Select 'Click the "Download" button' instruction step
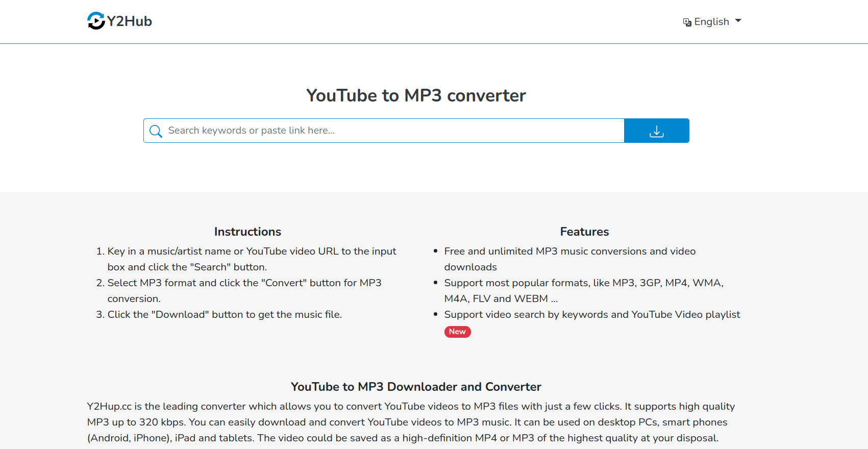The width and height of the screenshot is (868, 449). click(225, 314)
